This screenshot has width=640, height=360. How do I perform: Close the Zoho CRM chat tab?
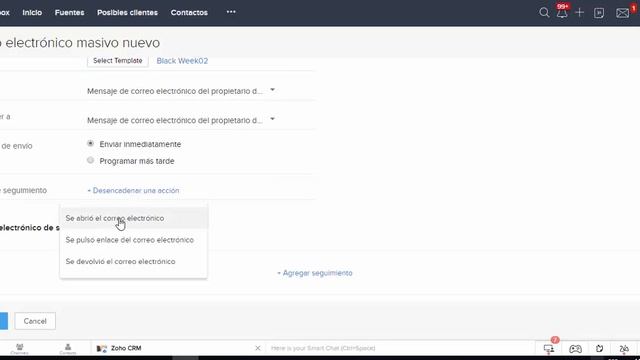[x=258, y=348]
